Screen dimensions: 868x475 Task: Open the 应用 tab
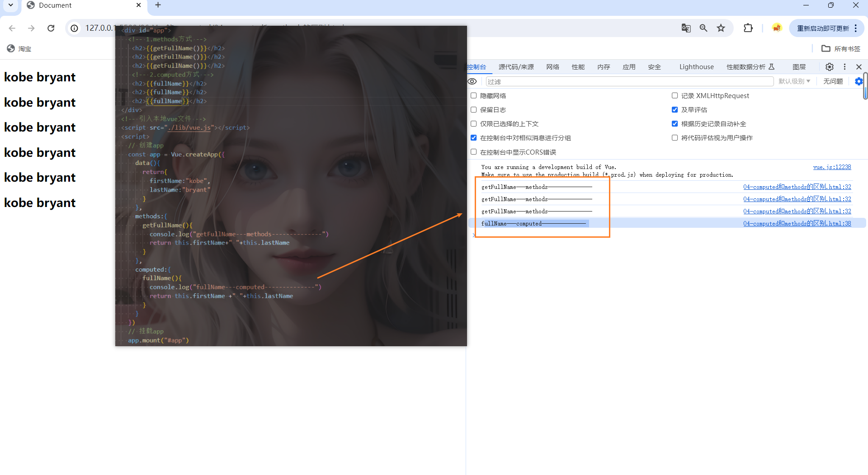[629, 67]
